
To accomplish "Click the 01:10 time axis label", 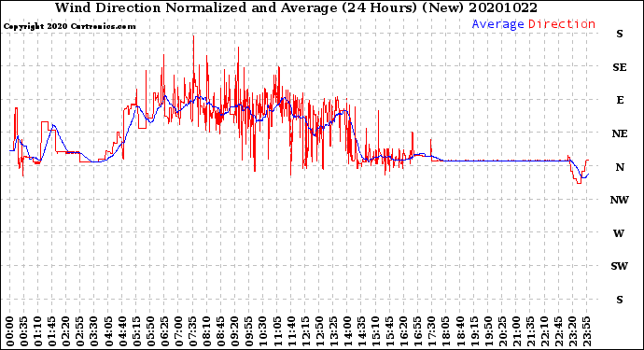I will [x=37, y=331].
